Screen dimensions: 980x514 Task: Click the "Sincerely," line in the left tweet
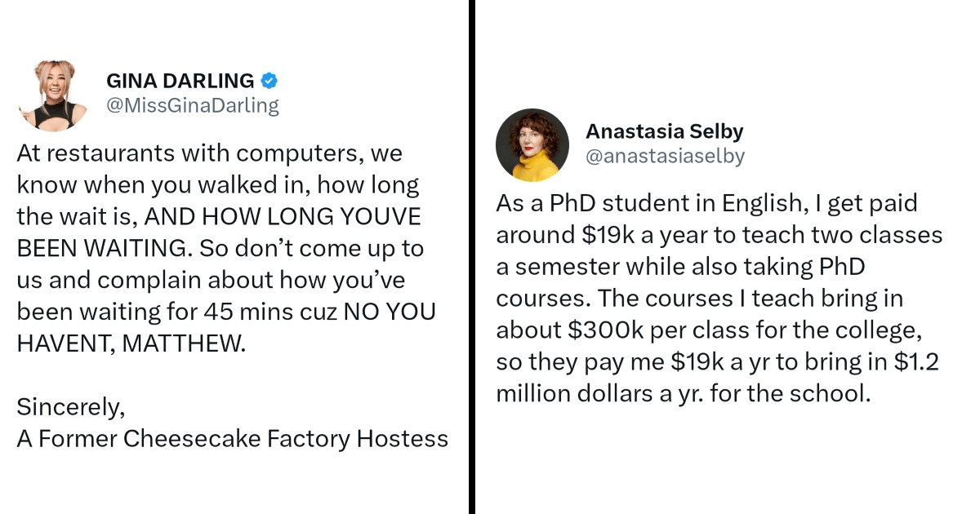(x=71, y=406)
